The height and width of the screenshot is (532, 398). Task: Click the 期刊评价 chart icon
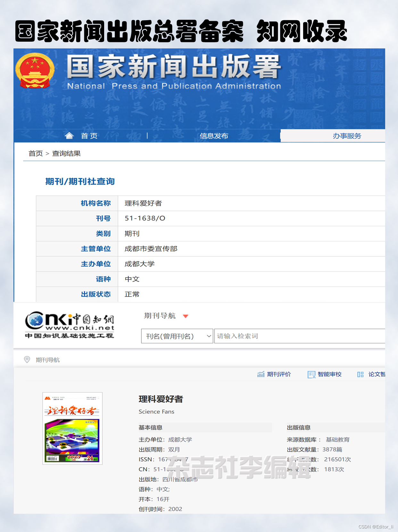[261, 374]
